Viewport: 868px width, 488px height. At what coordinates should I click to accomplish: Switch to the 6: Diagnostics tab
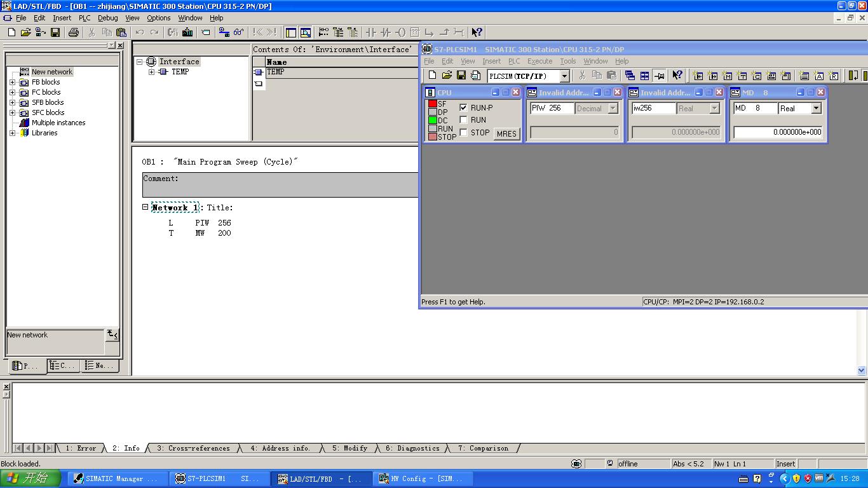[x=412, y=448]
